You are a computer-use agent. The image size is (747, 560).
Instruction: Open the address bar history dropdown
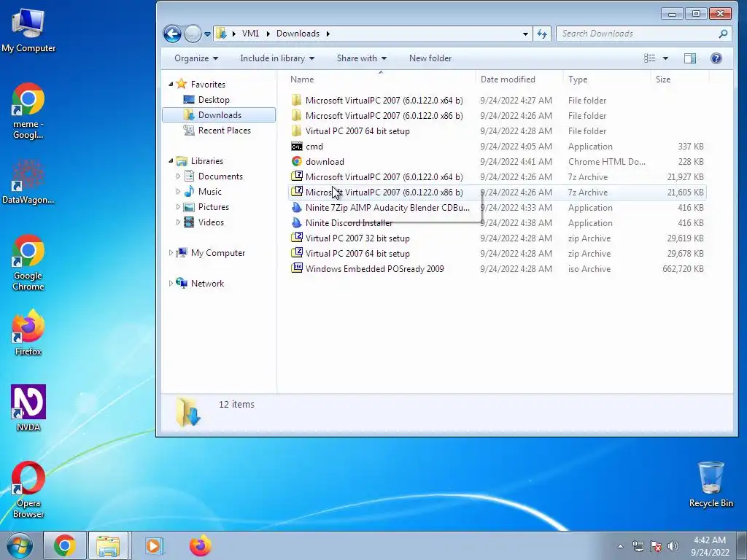(x=525, y=34)
